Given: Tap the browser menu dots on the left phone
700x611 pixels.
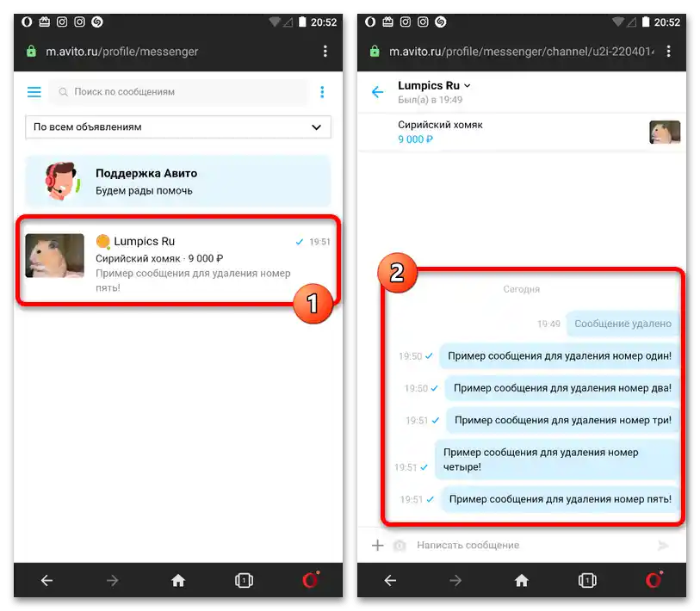Looking at the screenshot, I should click(325, 52).
